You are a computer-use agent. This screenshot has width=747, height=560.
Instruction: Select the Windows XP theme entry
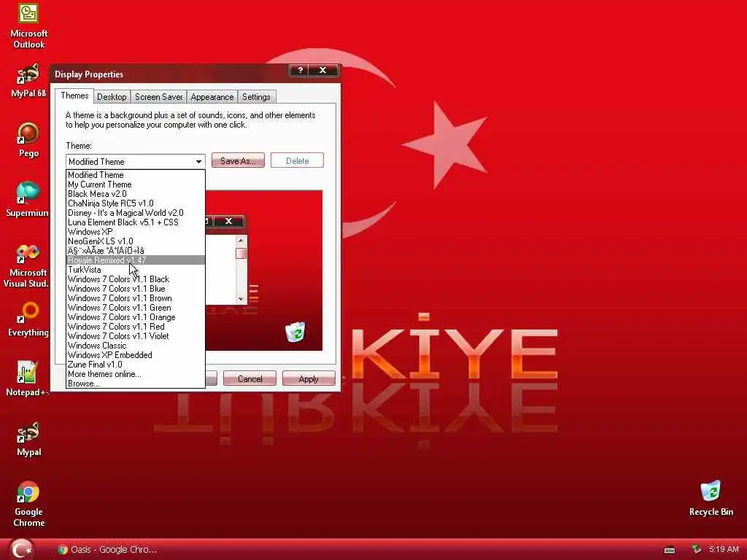tap(135, 232)
